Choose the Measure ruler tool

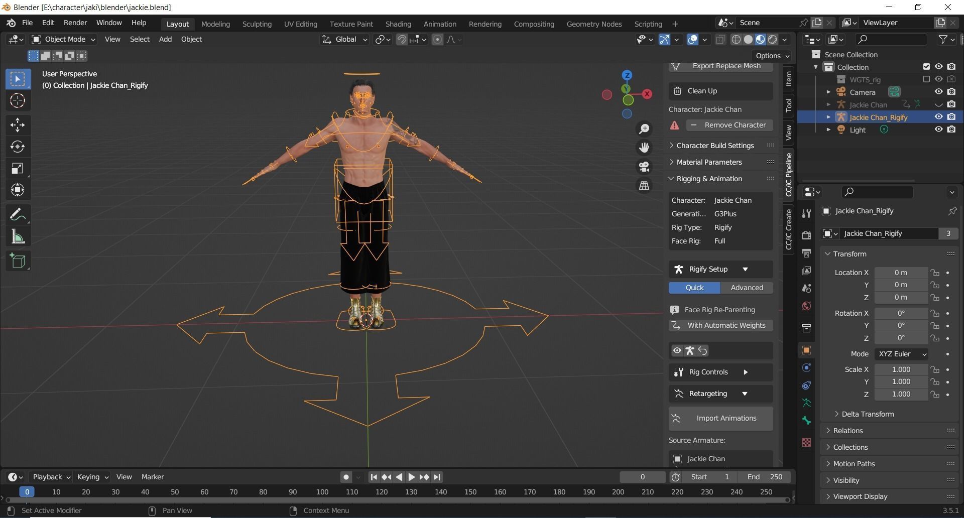(x=18, y=236)
